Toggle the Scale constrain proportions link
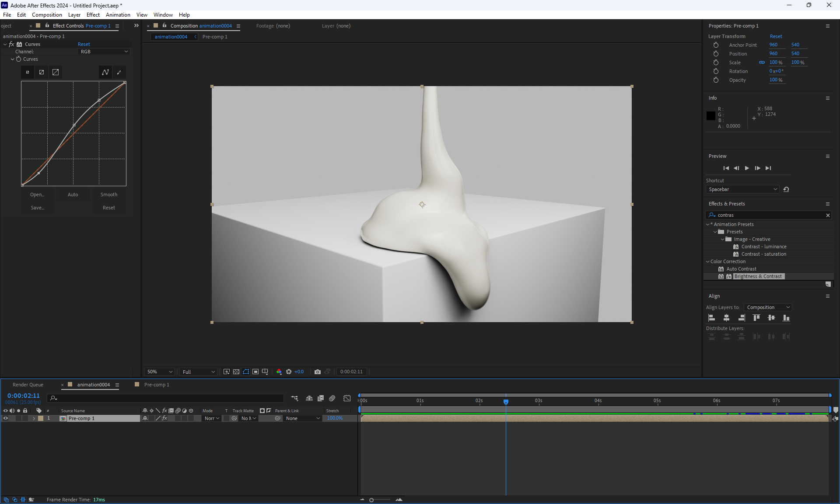Image resolution: width=840 pixels, height=504 pixels. (762, 63)
